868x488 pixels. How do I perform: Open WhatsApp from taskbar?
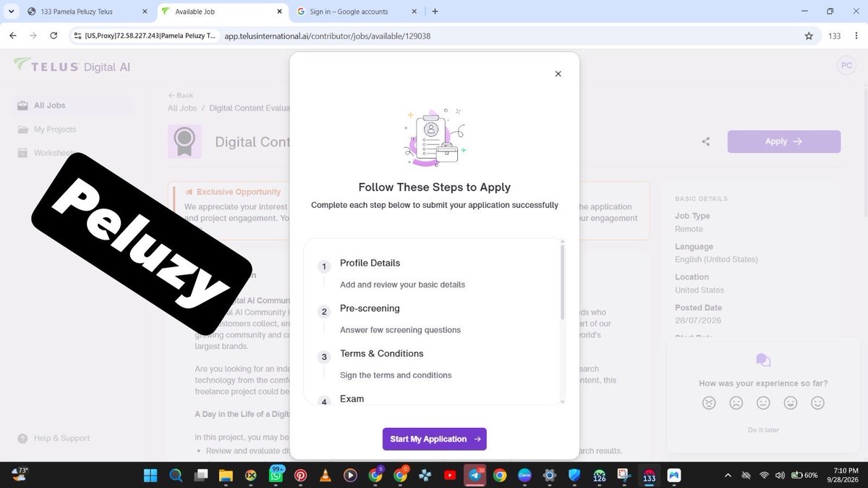(276, 476)
